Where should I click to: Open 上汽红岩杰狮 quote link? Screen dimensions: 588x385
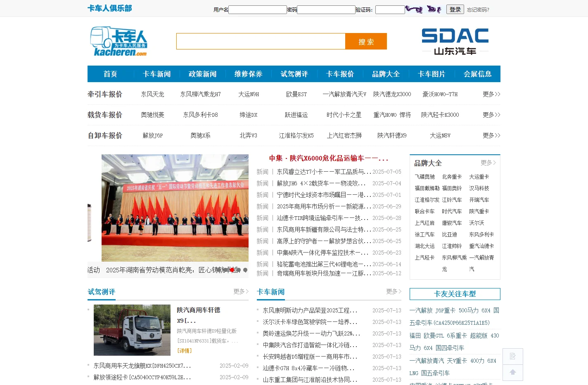click(x=344, y=135)
